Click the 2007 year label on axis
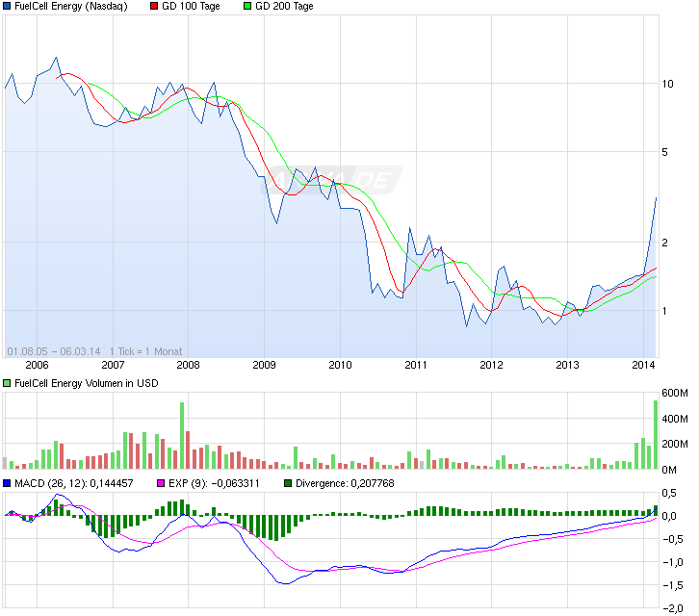Viewport: 699px width, 616px height. (113, 365)
